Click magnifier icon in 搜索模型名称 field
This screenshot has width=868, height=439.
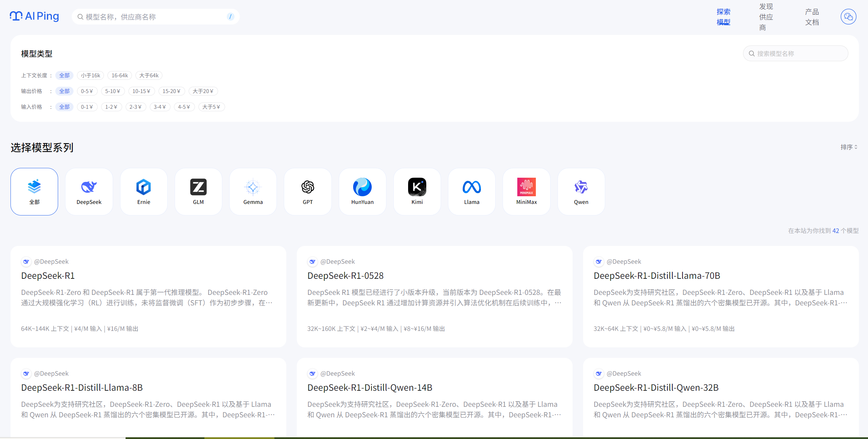[751, 54]
